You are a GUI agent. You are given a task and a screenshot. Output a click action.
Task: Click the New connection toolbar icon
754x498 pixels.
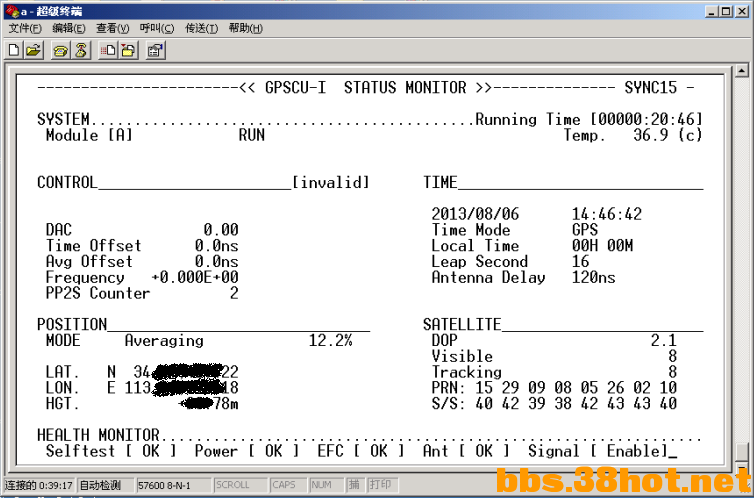coord(14,50)
